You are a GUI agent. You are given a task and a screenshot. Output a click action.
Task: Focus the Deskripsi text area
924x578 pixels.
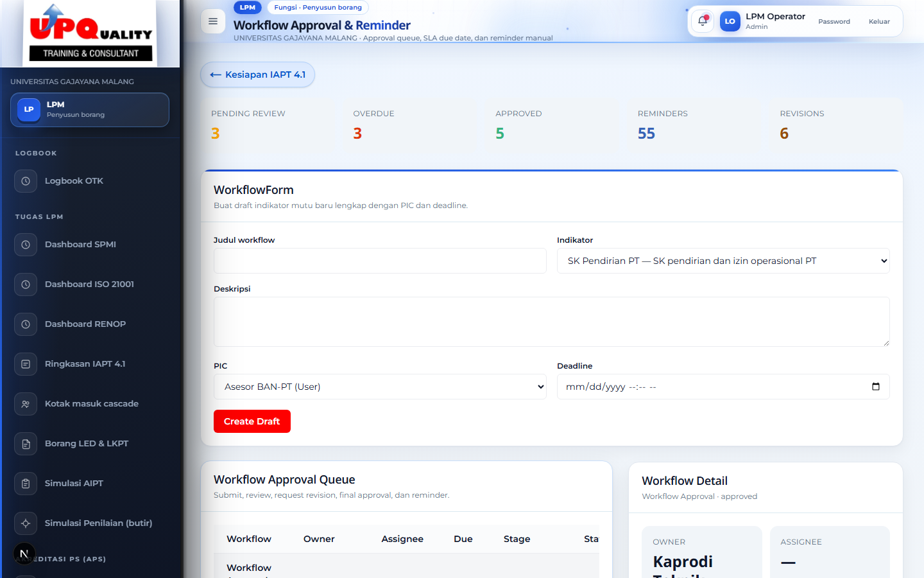(x=552, y=322)
